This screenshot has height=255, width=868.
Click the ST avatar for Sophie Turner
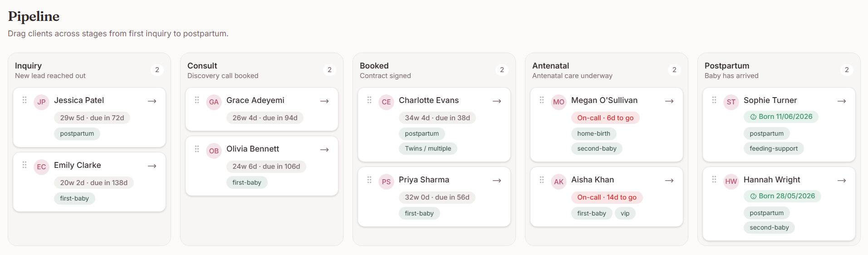(x=731, y=102)
